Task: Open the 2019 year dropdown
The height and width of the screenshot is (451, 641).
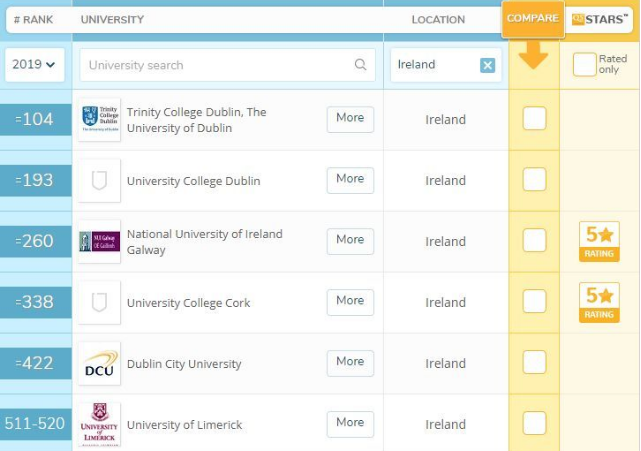Action: click(x=34, y=64)
